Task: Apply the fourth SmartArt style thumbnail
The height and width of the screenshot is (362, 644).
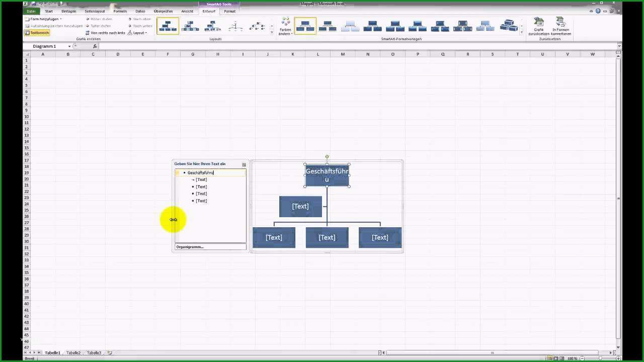Action: tap(373, 26)
